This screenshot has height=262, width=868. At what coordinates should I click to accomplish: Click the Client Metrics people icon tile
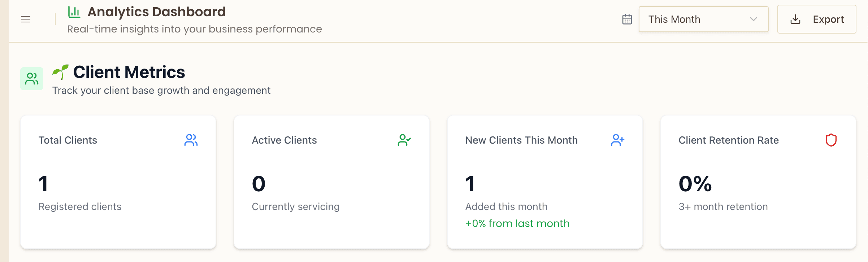coord(32,79)
